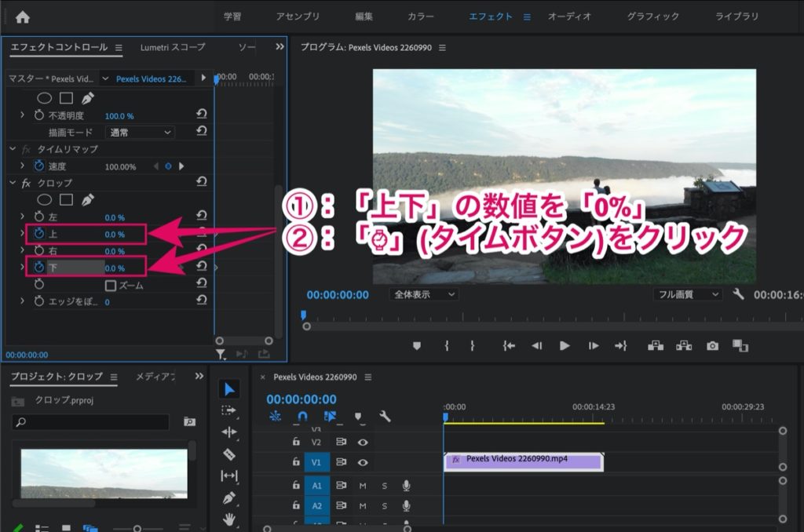Toggle V1 track output eye
Image resolution: width=804 pixels, height=532 pixels.
pyautogui.click(x=363, y=462)
